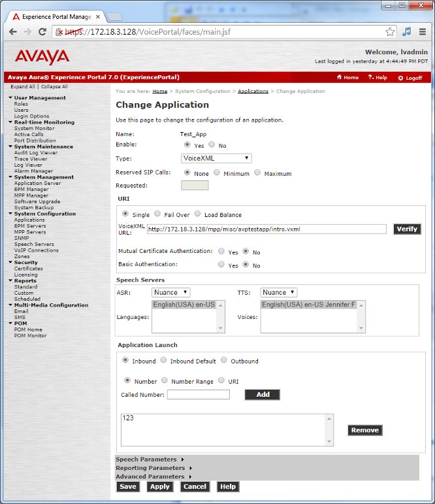Collapse the POM tree group
Image resolution: width=435 pixels, height=504 pixels.
tap(10, 323)
